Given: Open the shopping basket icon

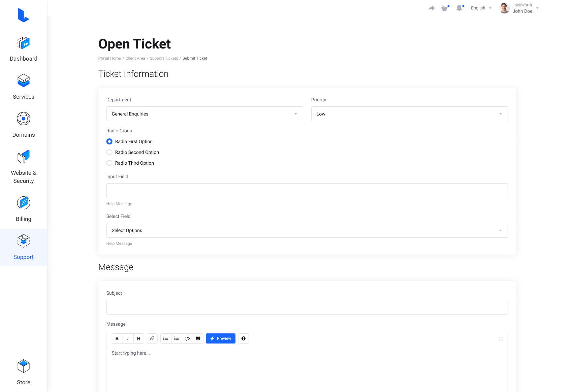Looking at the screenshot, I should coord(445,8).
